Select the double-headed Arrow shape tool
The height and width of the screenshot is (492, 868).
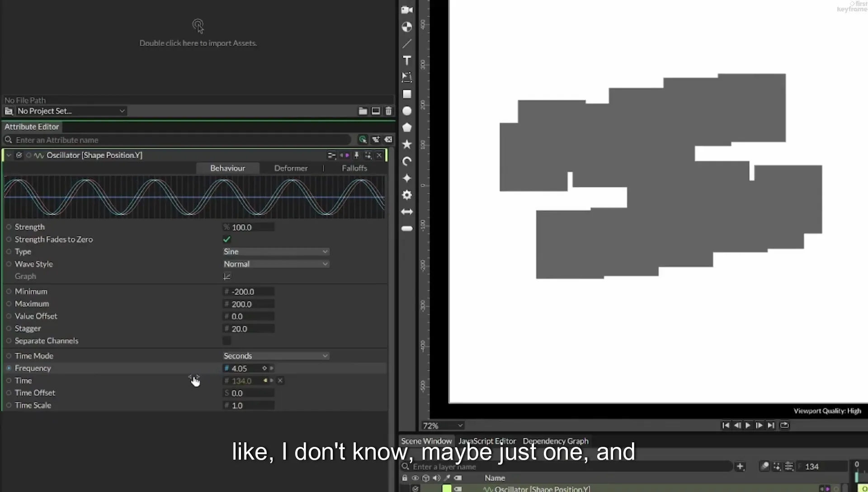point(407,212)
